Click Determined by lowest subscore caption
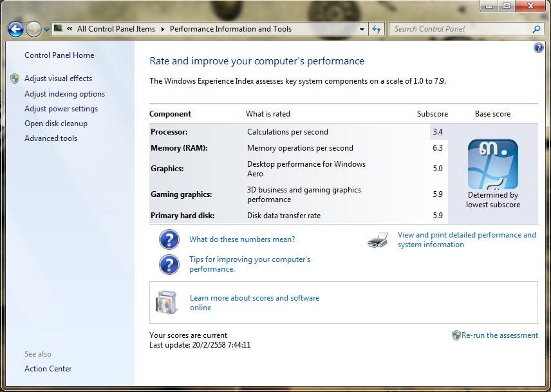 (x=493, y=200)
